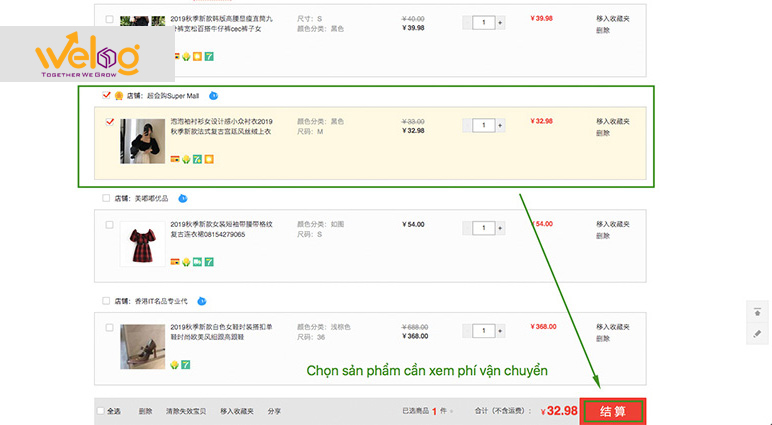Screen dimensions: 772x425
Task: Click 清除失效宝贝 in the bottom bar
Action: 186,411
